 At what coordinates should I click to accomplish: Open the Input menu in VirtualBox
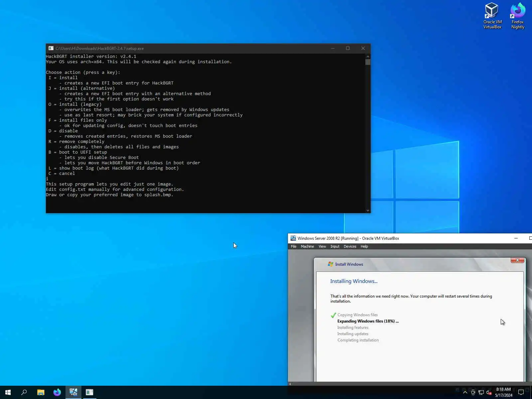coord(335,246)
